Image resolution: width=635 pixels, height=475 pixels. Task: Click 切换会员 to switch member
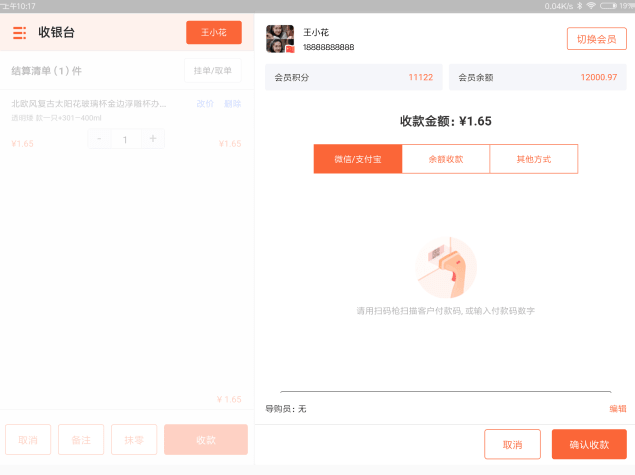[x=597, y=39]
